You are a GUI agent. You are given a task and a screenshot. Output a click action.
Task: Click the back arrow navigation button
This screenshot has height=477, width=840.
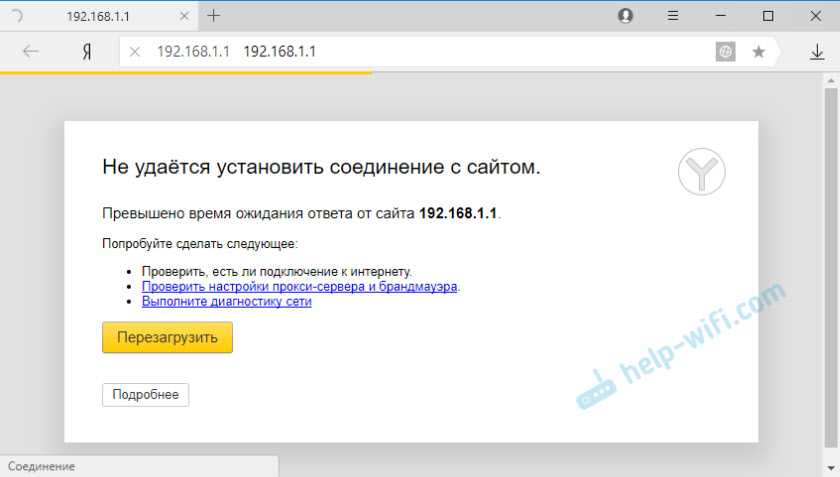(30, 52)
